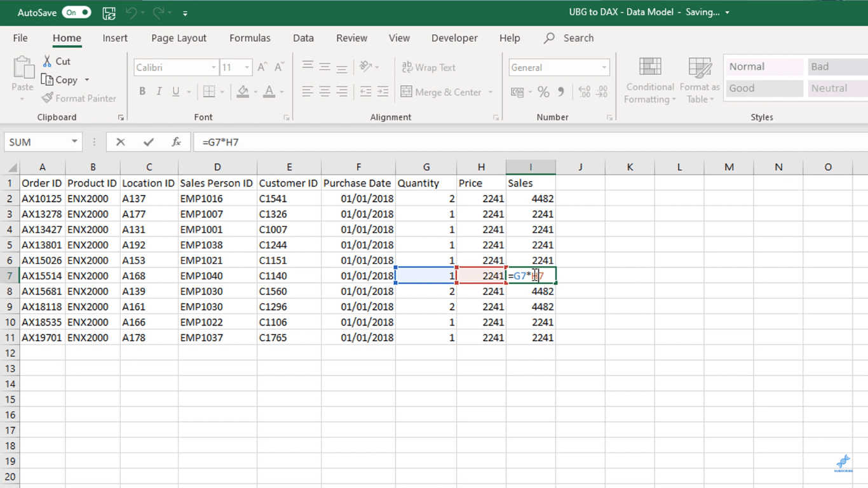Apply the Normal cell style
Viewport: 868px width, 488px height.
pyautogui.click(x=764, y=67)
